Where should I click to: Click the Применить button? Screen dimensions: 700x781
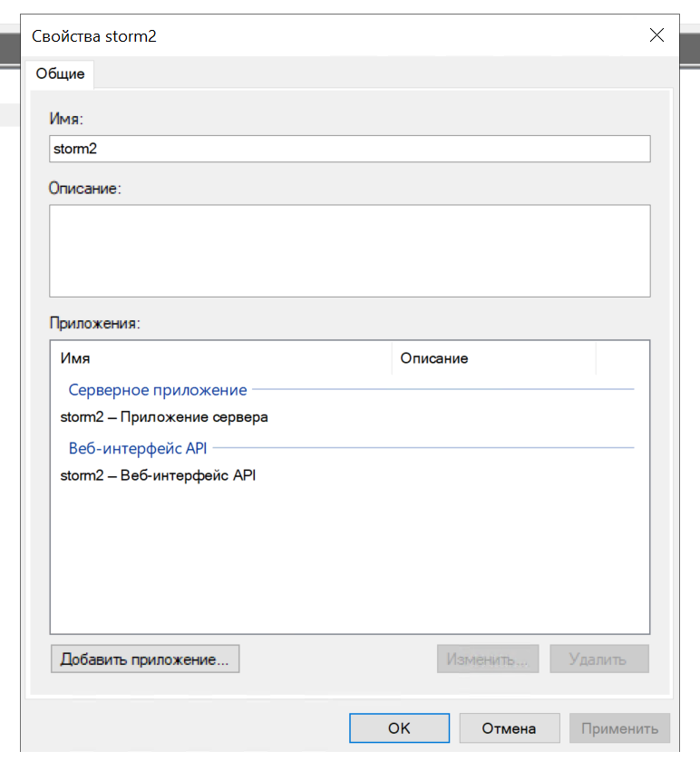coord(619,728)
